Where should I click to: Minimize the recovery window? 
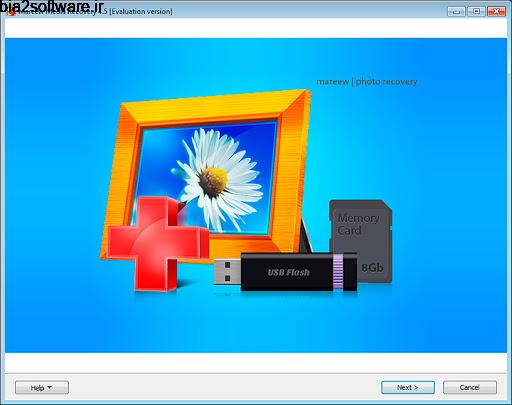pyautogui.click(x=456, y=12)
